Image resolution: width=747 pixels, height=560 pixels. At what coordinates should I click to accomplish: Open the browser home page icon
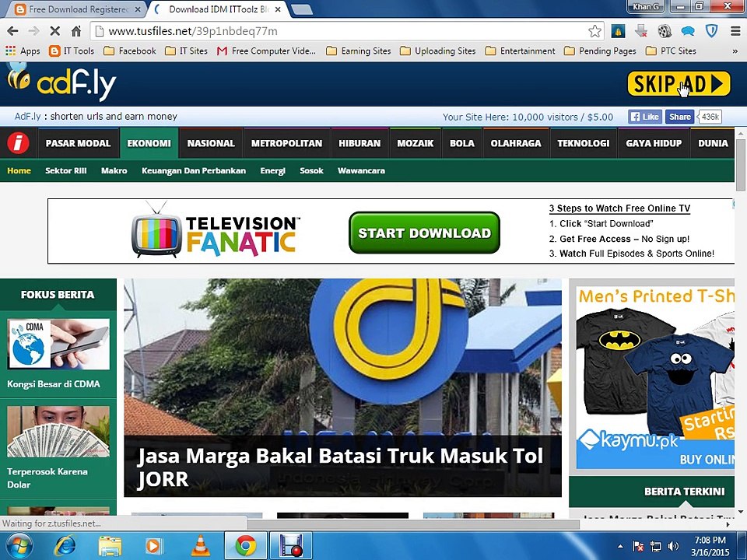76,31
